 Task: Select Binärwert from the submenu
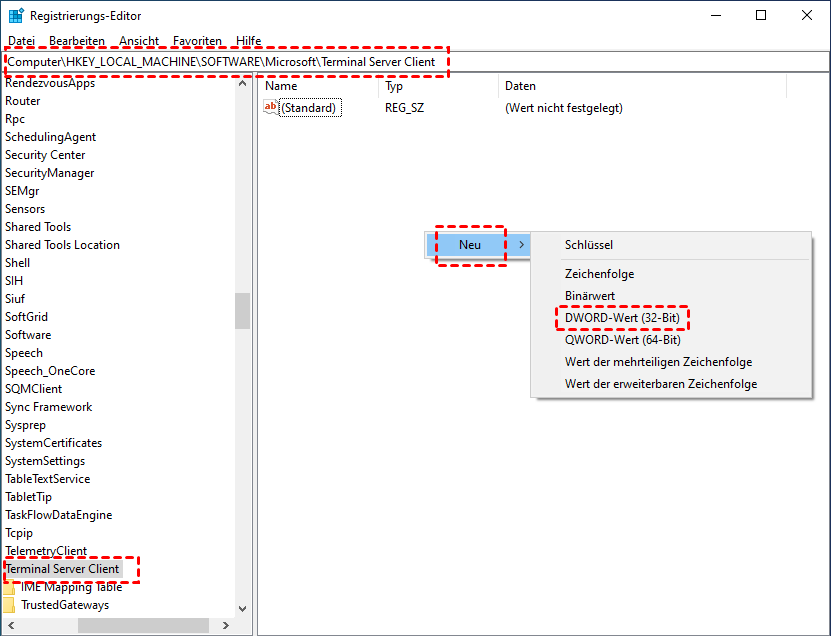point(590,296)
